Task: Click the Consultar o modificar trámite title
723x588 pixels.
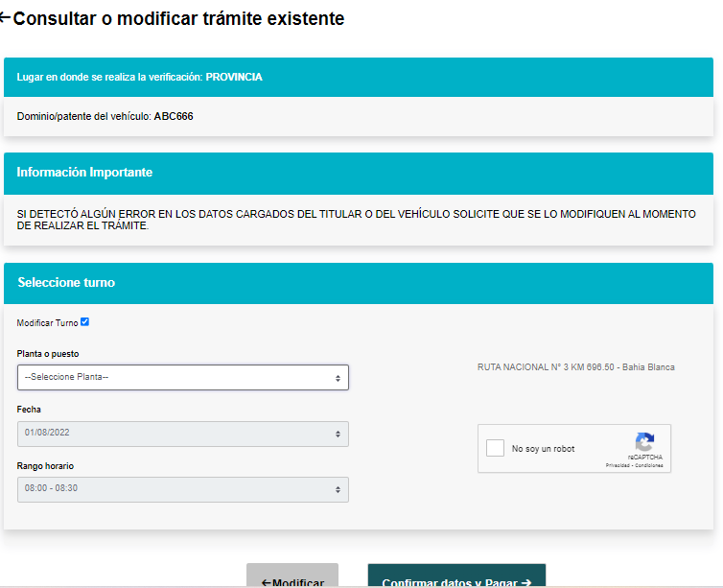Action: (x=178, y=18)
